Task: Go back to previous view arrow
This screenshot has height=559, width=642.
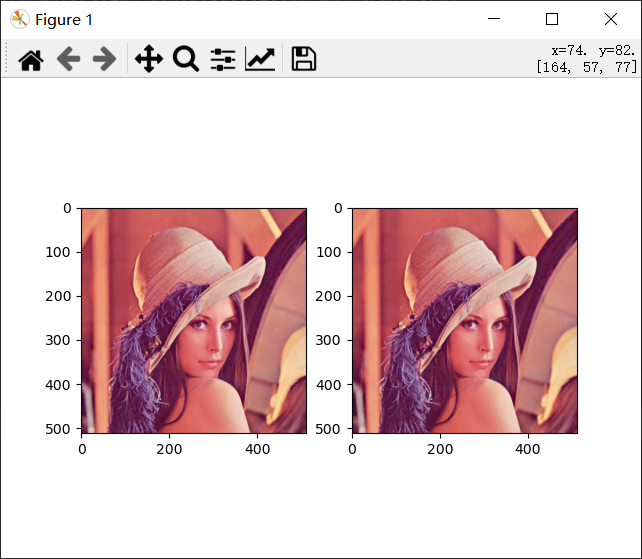Action: (68, 59)
